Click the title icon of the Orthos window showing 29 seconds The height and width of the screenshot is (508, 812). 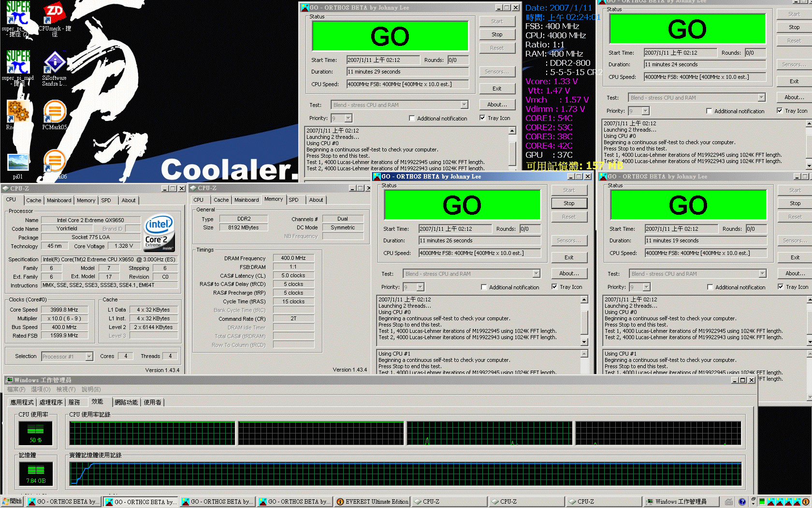point(305,8)
